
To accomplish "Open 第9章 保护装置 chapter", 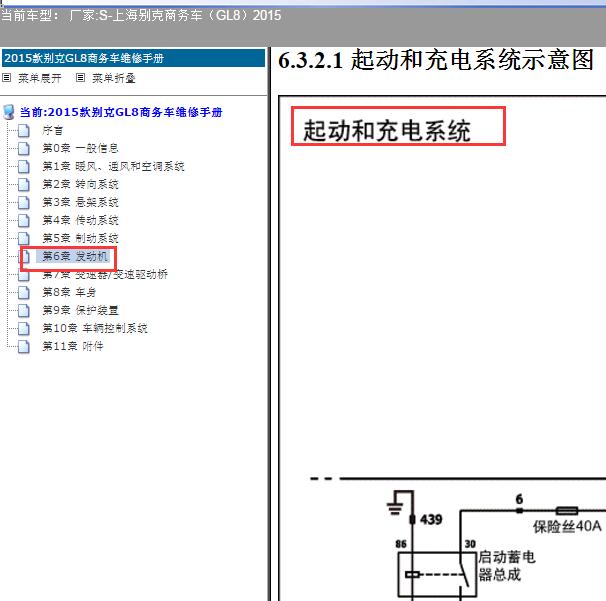I will tap(80, 310).
